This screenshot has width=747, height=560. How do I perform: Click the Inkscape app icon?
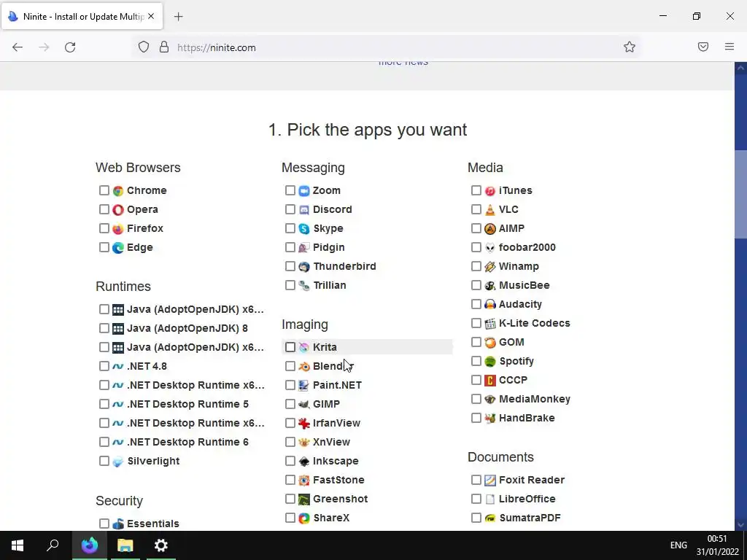(x=304, y=462)
